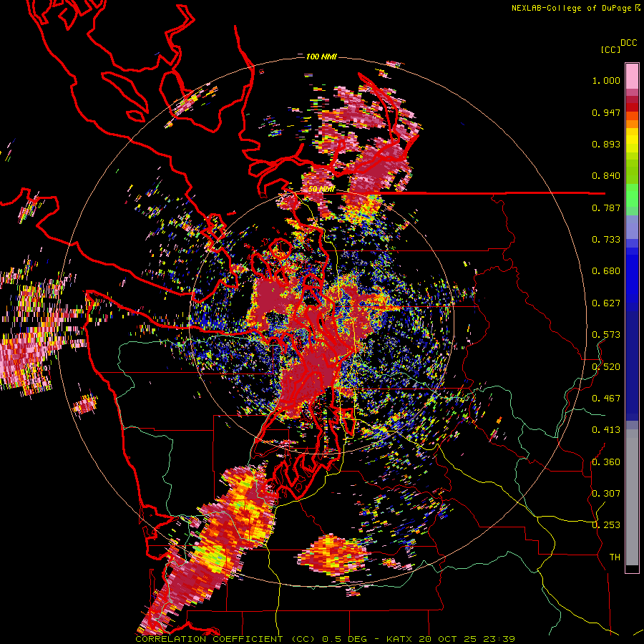Screen dimensions: 644x644
Task: Click the TH threshold label on the legend
Action: click(x=615, y=557)
